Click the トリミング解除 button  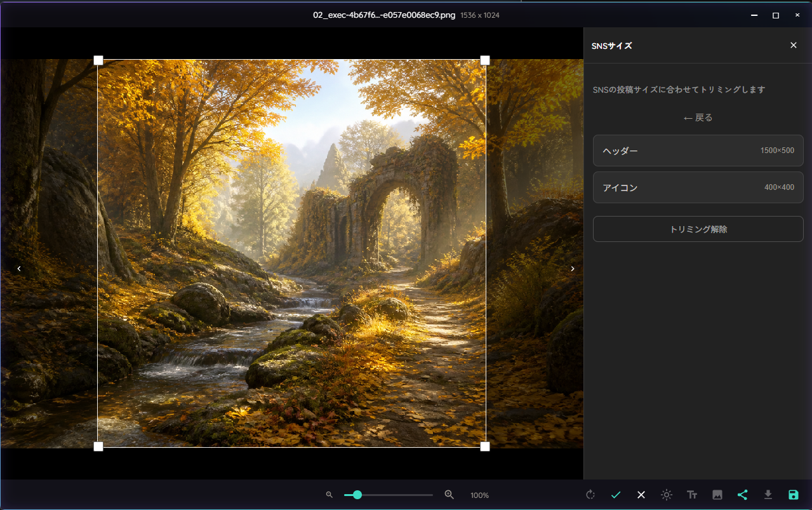(x=698, y=229)
